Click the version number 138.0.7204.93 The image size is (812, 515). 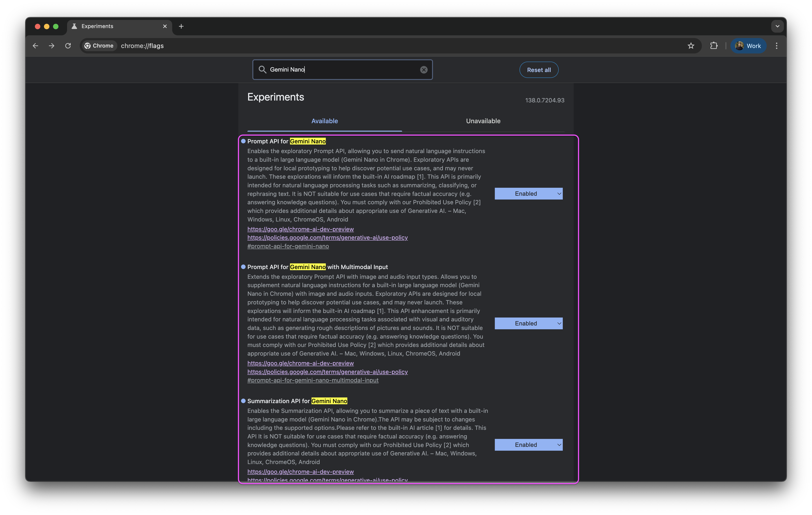(545, 100)
